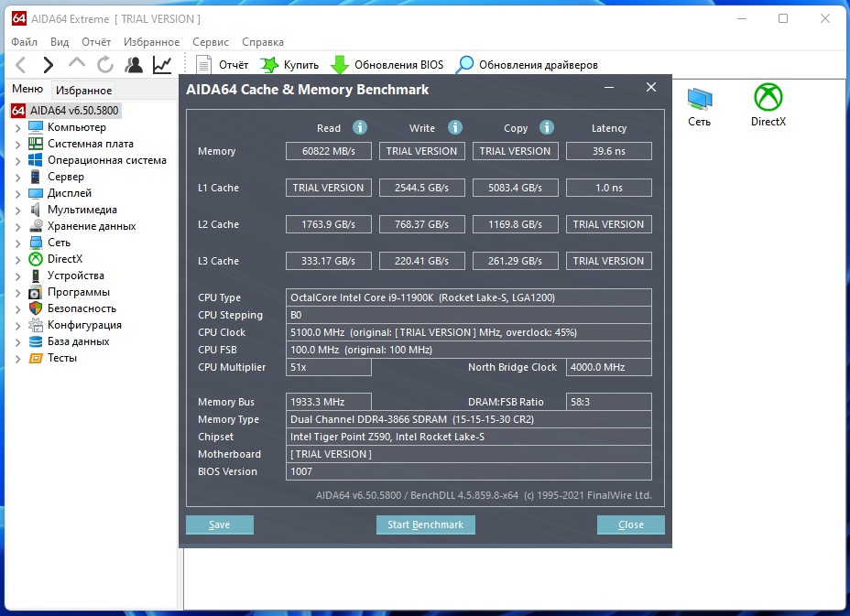Screen dimensions: 850x616
Task: Click the Memory Read value 60822 MB/s
Action: pyautogui.click(x=329, y=151)
